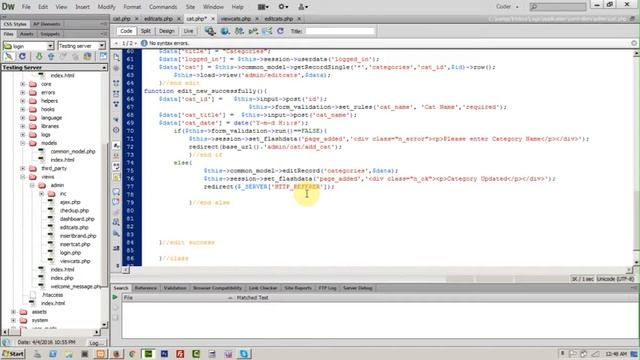This screenshot has width=640, height=360.
Task: Open the site selector dropdown showing login
Action: (28, 46)
